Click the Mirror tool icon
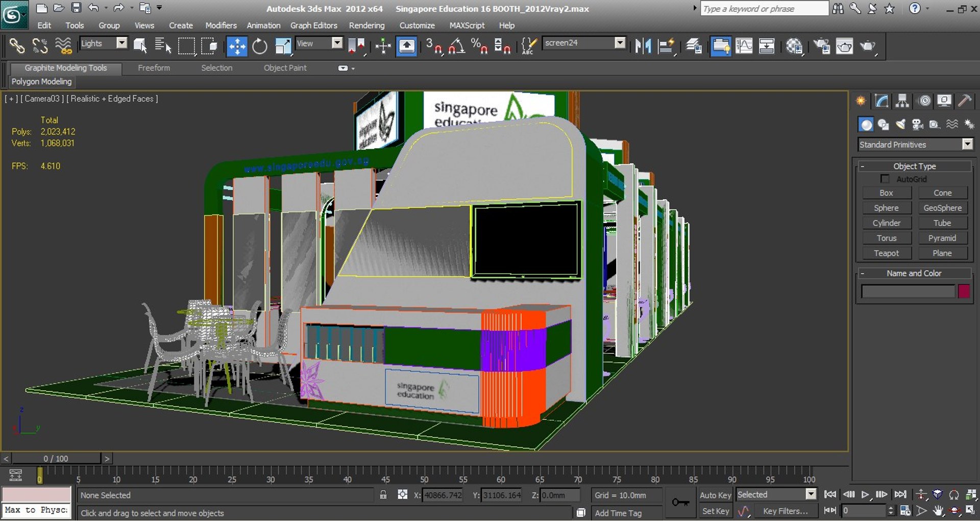980x521 pixels. [x=643, y=46]
